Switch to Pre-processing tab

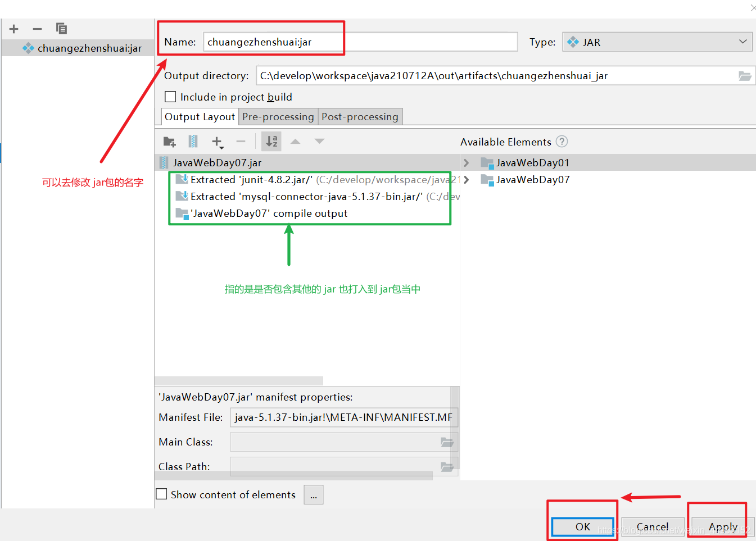tap(278, 117)
